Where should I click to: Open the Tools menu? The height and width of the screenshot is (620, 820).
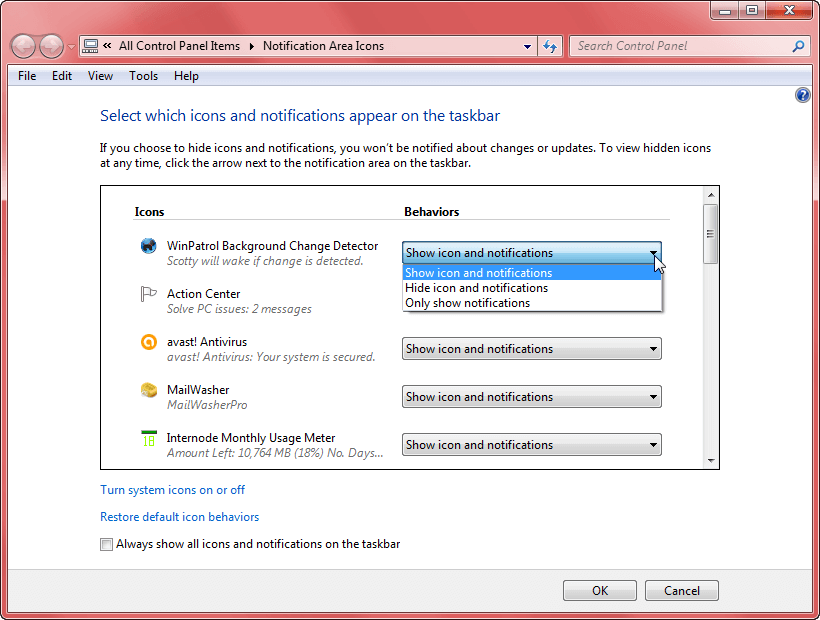pyautogui.click(x=143, y=76)
